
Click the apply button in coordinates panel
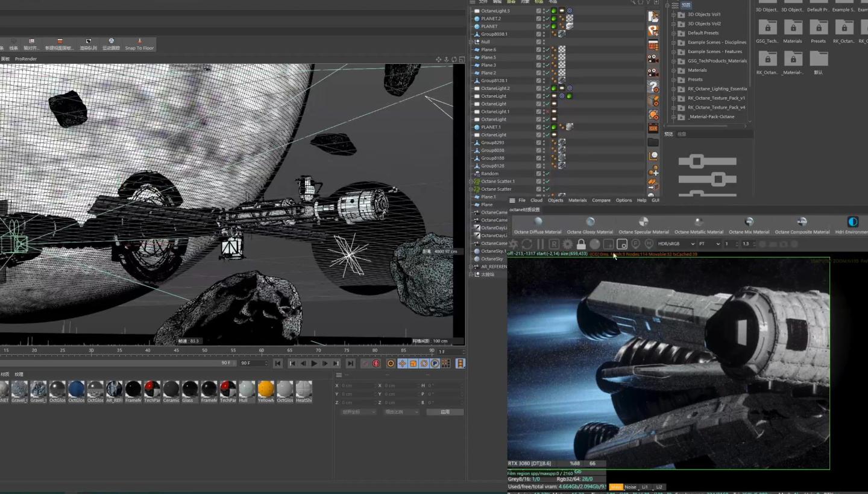click(x=445, y=412)
